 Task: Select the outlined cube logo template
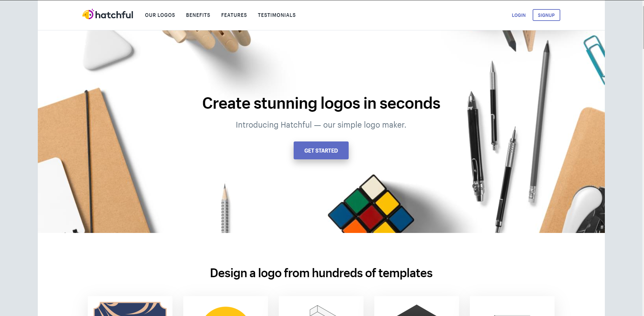click(321, 306)
